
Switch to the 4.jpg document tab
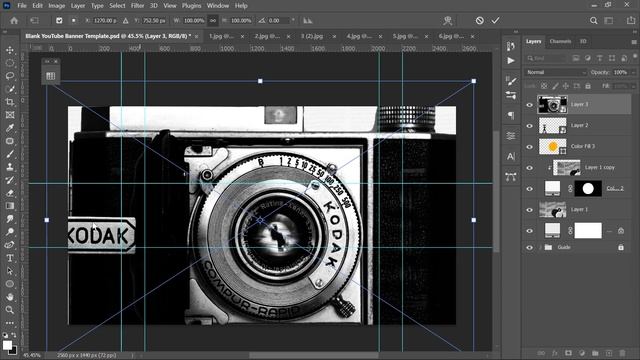click(x=359, y=36)
